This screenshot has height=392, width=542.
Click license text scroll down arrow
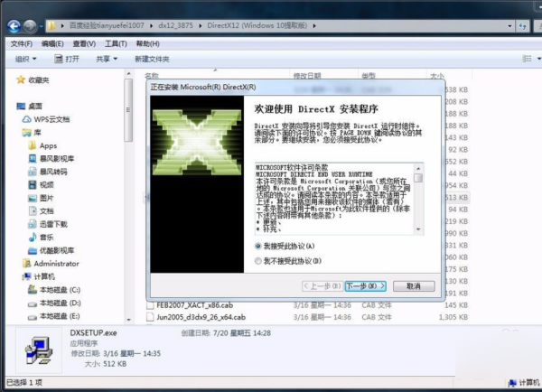[418, 229]
